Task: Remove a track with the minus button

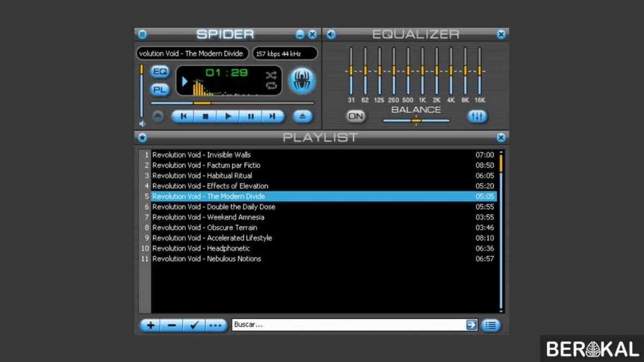Action: pyautogui.click(x=172, y=325)
